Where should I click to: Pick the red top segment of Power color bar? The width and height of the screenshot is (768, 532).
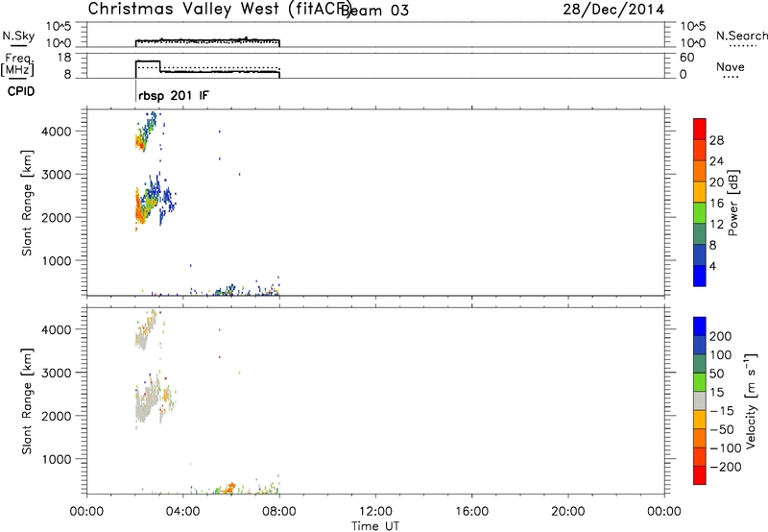(700, 129)
